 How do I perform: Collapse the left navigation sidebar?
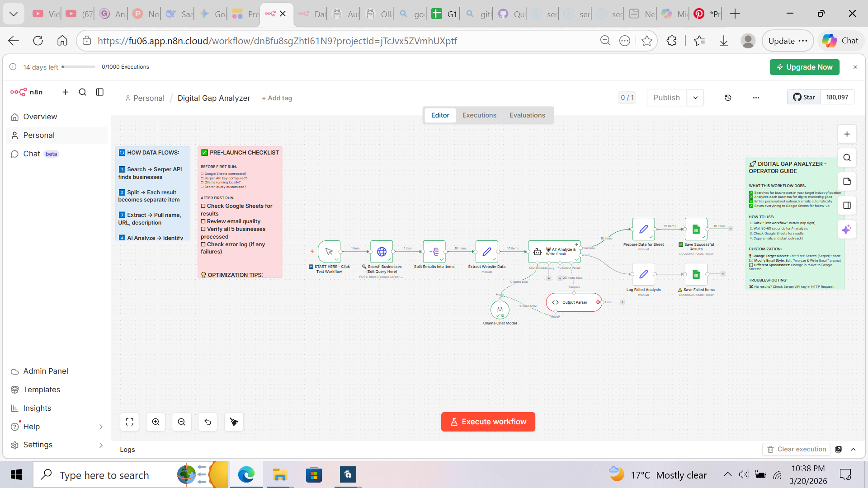coord(99,92)
